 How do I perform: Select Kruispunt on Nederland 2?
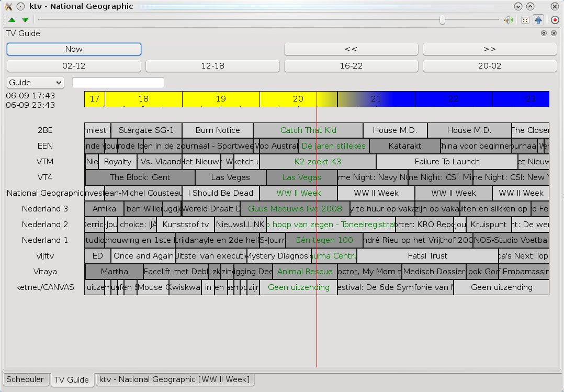point(489,225)
